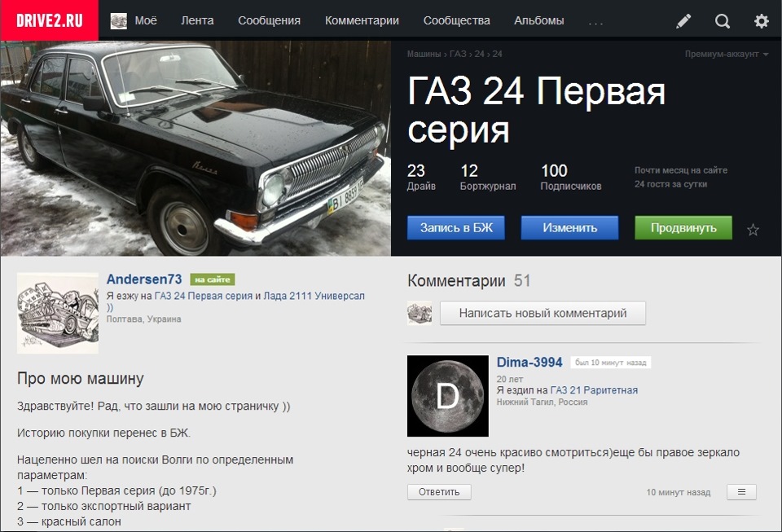Click the pencil write-post icon
The height and width of the screenshot is (532, 782).
pyautogui.click(x=683, y=21)
